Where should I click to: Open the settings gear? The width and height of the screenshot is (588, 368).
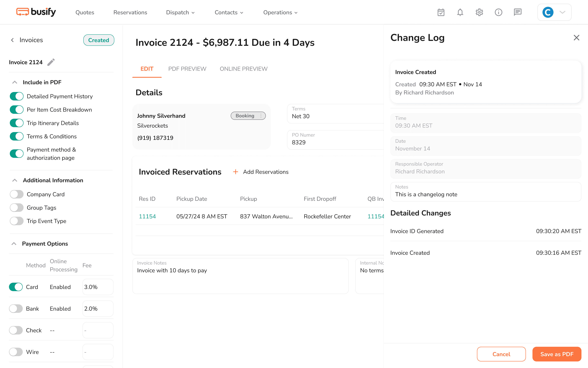pos(479,12)
